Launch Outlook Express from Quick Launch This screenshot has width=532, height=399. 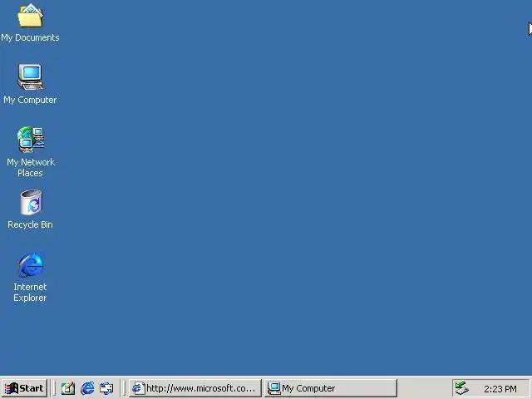coord(106,388)
